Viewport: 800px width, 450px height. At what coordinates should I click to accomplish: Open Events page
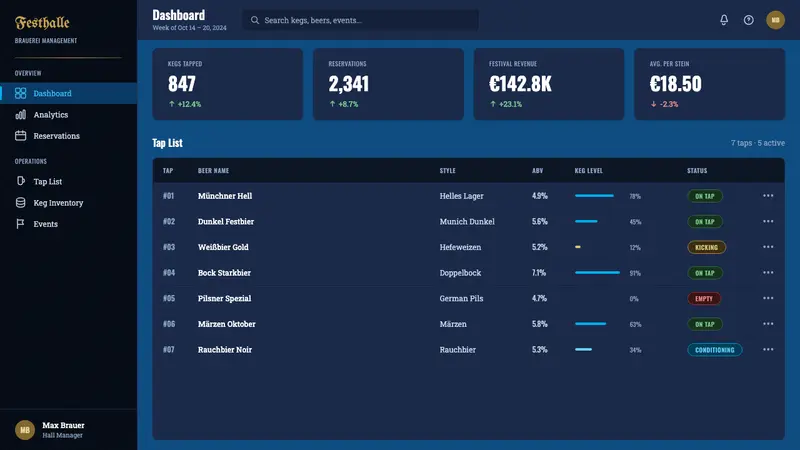point(68,223)
